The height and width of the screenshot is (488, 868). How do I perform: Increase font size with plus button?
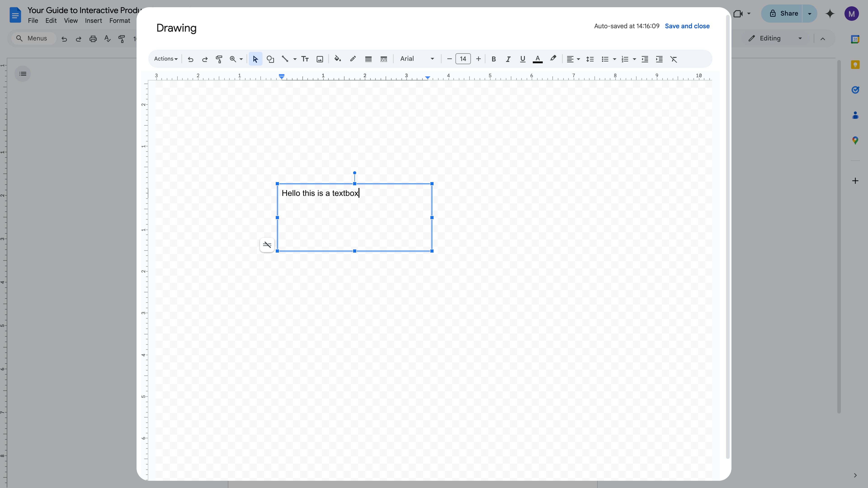(x=478, y=59)
